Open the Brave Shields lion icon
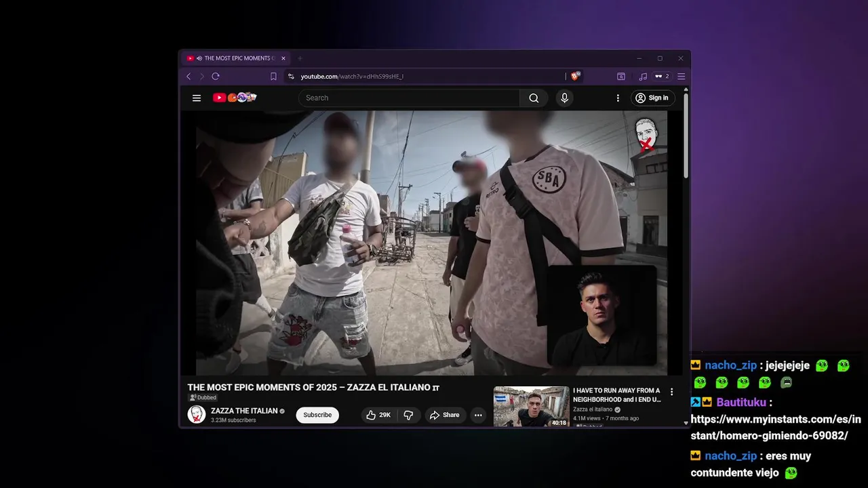The image size is (868, 488). 575,77
